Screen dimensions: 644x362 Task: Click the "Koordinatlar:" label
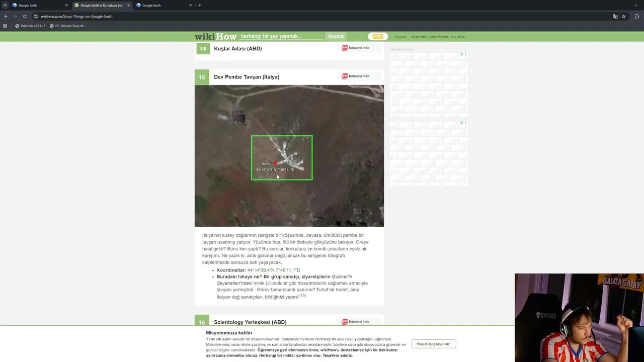coord(231,270)
